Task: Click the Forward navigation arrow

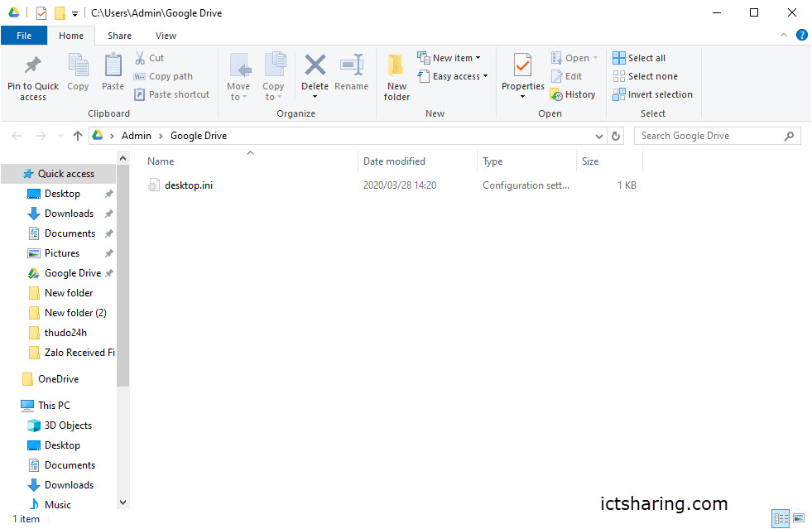Action: (x=41, y=136)
